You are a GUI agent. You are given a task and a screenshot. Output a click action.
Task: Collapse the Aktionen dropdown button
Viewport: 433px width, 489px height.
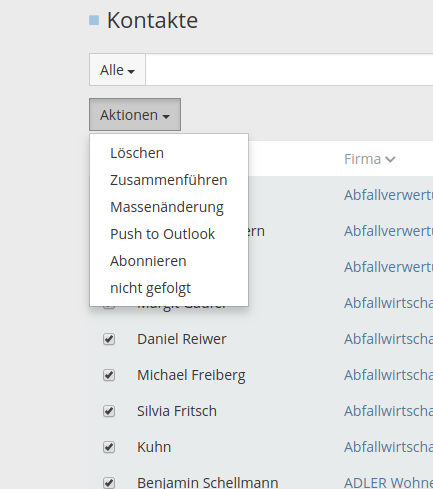(x=135, y=115)
